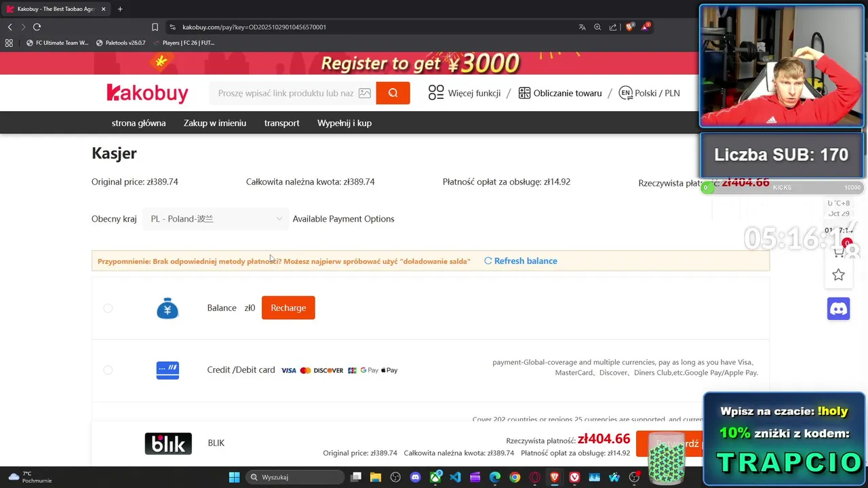
Task: Open the Wypełnij i kup menu item
Action: tap(344, 123)
